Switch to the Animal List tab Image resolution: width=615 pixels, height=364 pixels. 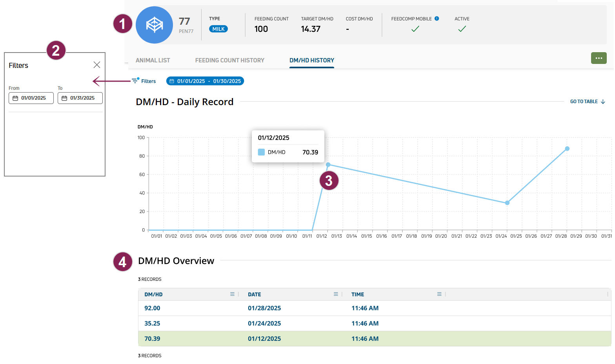[x=153, y=60]
